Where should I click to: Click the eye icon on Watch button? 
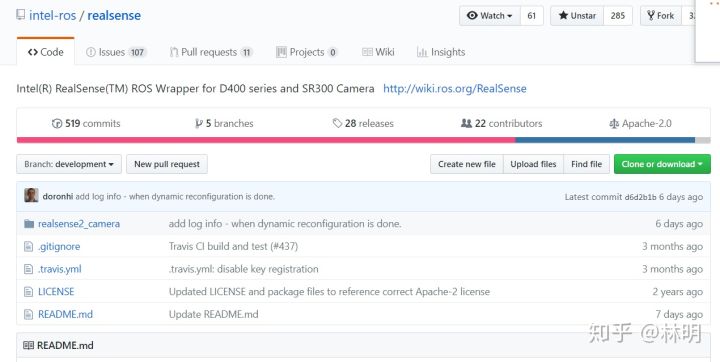point(472,15)
